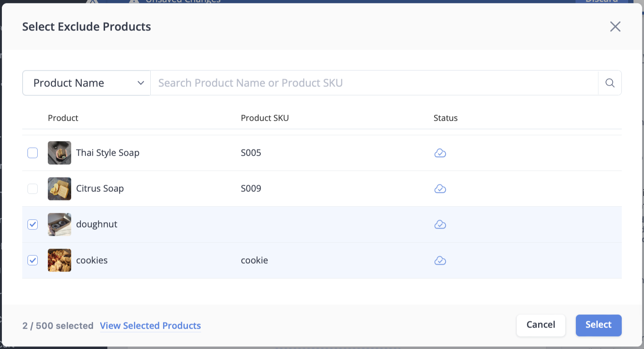
Task: Click the doughnut product image
Action: coord(60,225)
